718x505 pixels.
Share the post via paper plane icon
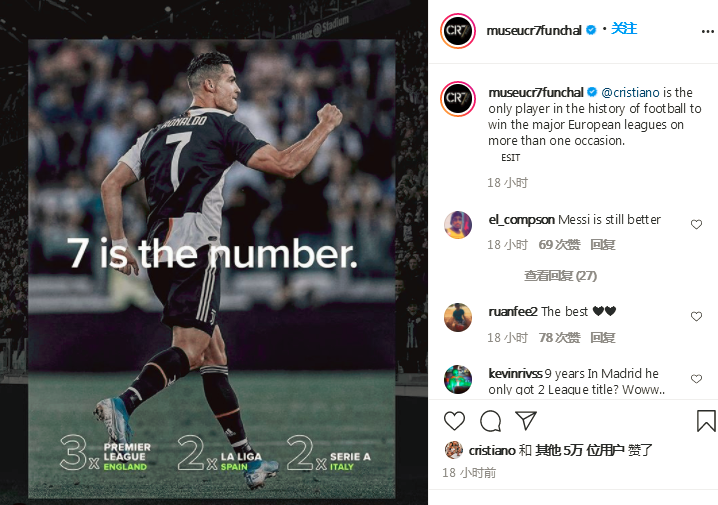[526, 420]
